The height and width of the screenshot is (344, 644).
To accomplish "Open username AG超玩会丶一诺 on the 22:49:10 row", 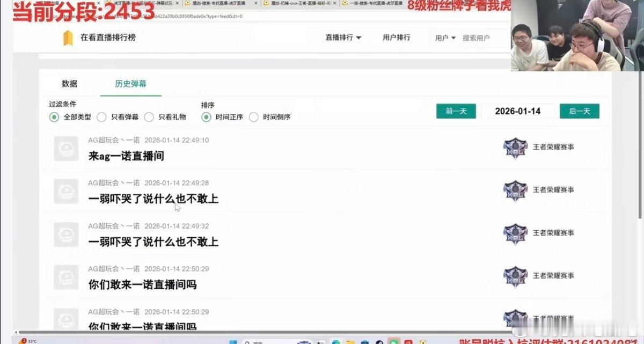I will pos(114,140).
